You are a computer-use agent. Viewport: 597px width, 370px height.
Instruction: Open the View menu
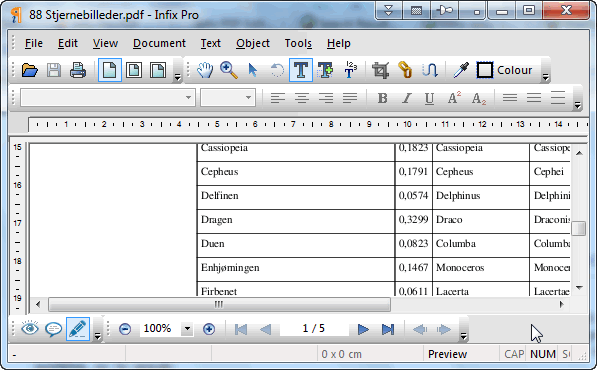pyautogui.click(x=105, y=43)
